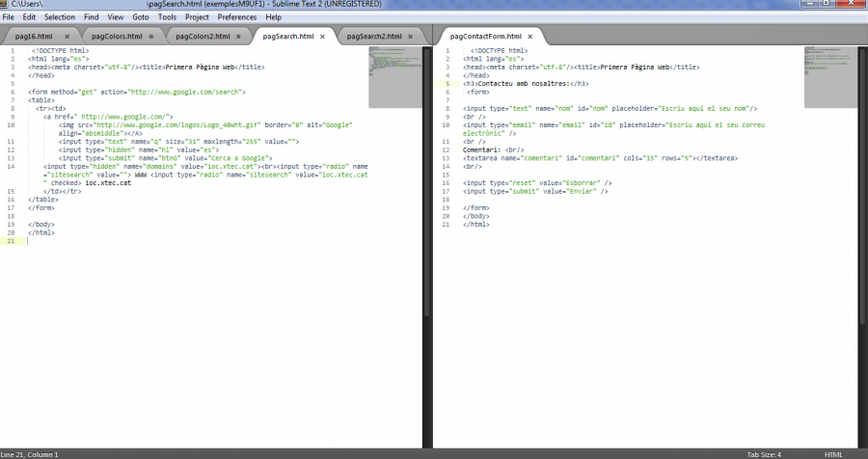The width and height of the screenshot is (868, 459).
Task: Close the pagColors2.html tab
Action: coord(237,37)
